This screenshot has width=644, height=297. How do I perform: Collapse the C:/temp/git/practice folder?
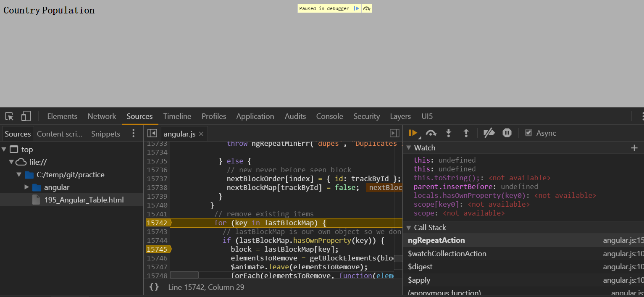(x=18, y=175)
